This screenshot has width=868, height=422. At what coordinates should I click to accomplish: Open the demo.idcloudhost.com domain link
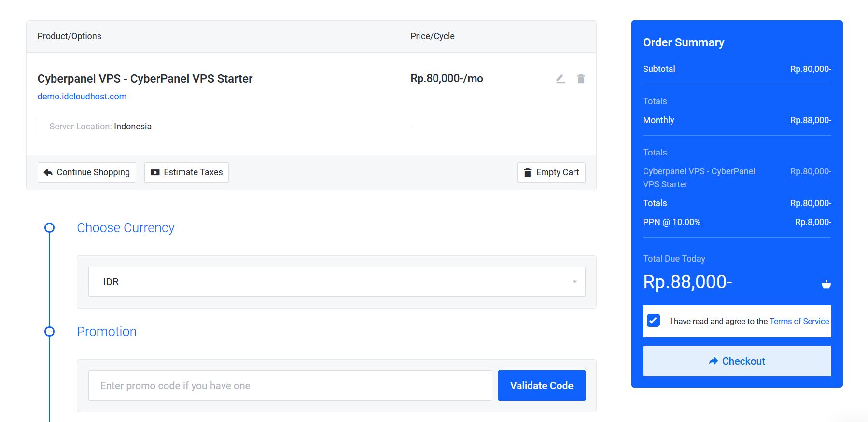(x=82, y=97)
